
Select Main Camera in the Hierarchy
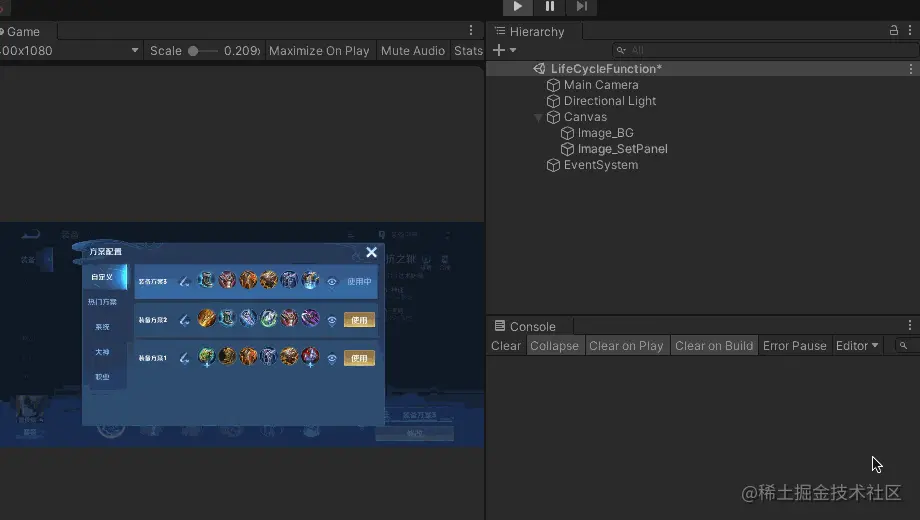click(601, 85)
